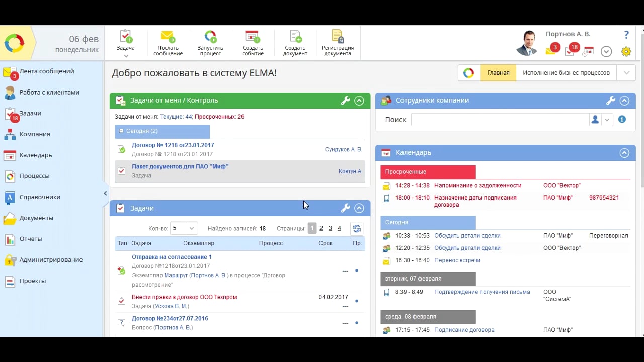This screenshot has width=644, height=362.
Task: Click the user search person icon
Action: click(596, 120)
